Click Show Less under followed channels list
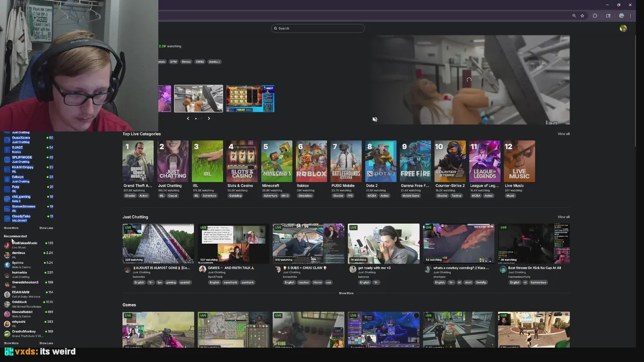644x362 pixels. pyautogui.click(x=46, y=228)
